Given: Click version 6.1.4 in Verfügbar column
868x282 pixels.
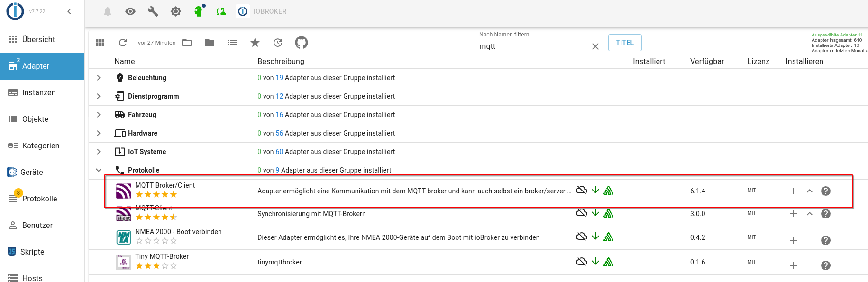Looking at the screenshot, I should click(x=698, y=191).
